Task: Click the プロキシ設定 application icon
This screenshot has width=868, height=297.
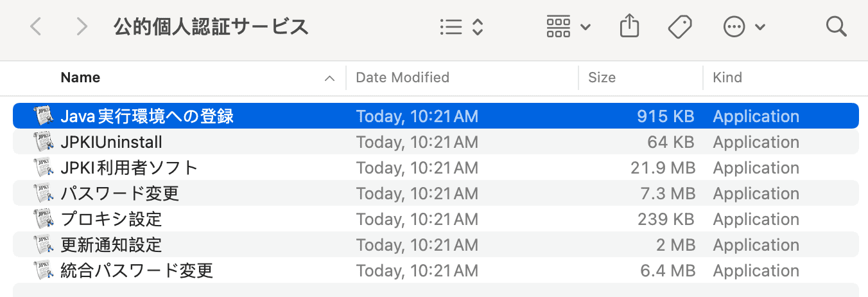Action: pos(42,219)
